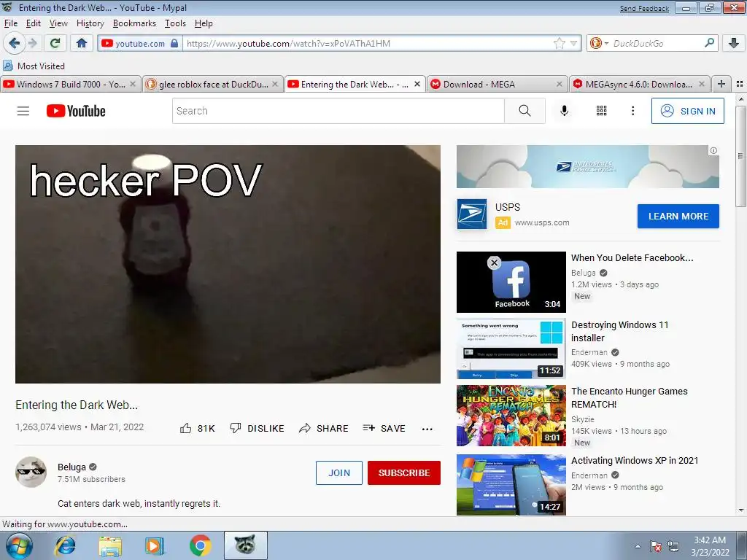Open Destroying Windows 11 installer thumbnail
The height and width of the screenshot is (560, 747).
tap(511, 349)
